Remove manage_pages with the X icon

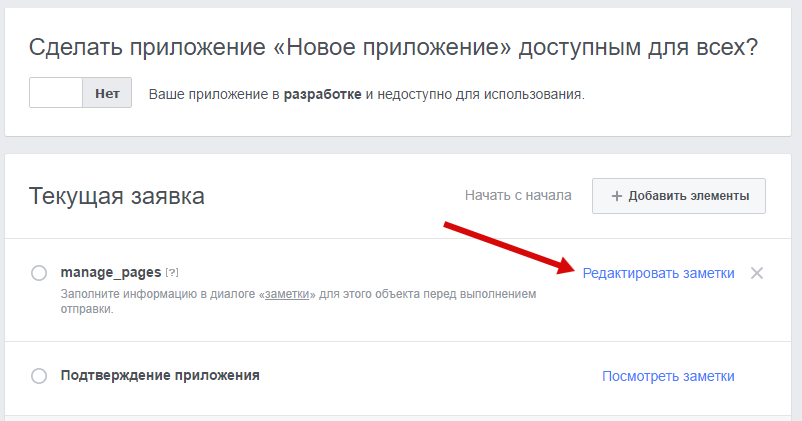pyautogui.click(x=757, y=273)
